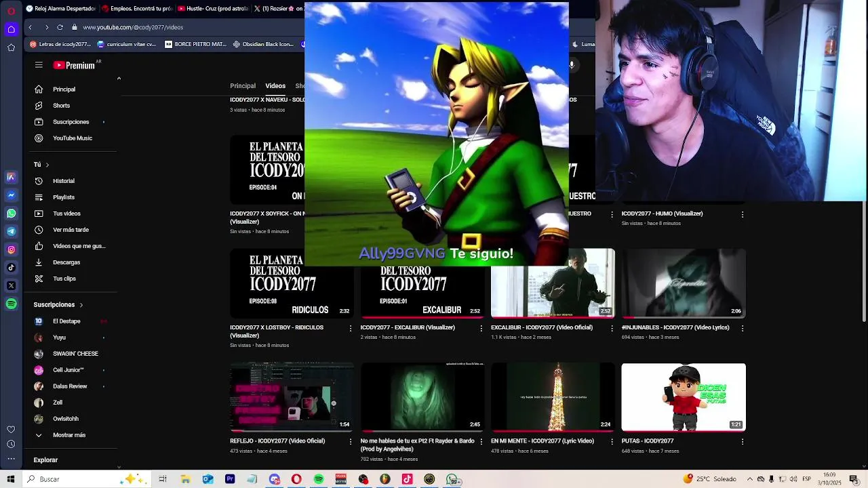This screenshot has height=488, width=868.
Task: Open File Explorer from the taskbar
Action: 185,479
